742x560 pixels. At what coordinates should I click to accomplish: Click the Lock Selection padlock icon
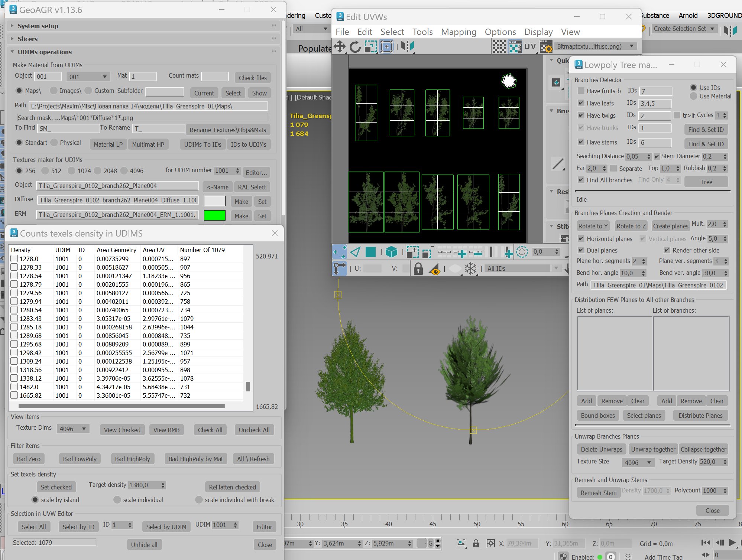coord(418,268)
